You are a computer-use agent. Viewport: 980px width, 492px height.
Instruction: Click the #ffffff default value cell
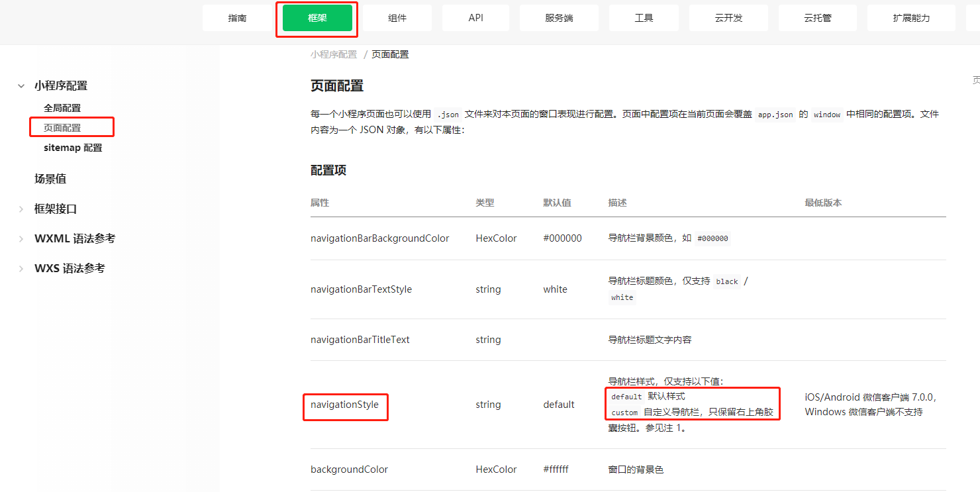(556, 469)
